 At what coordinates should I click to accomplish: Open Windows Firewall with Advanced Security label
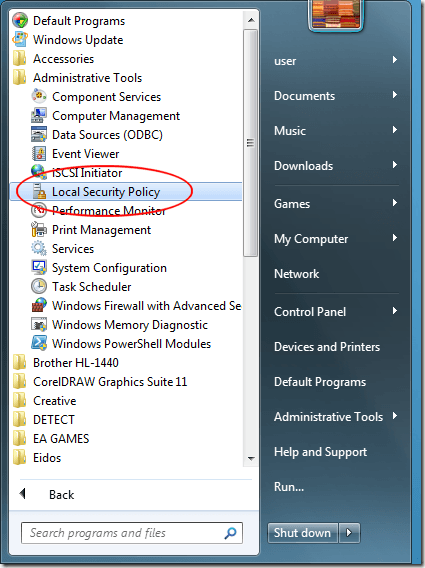pos(146,306)
